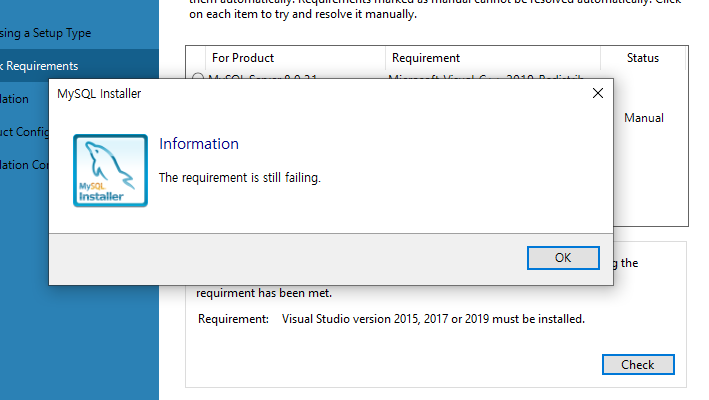The width and height of the screenshot is (709, 400).
Task: Select the Installation step in the sidebar
Action: [x=14, y=99]
